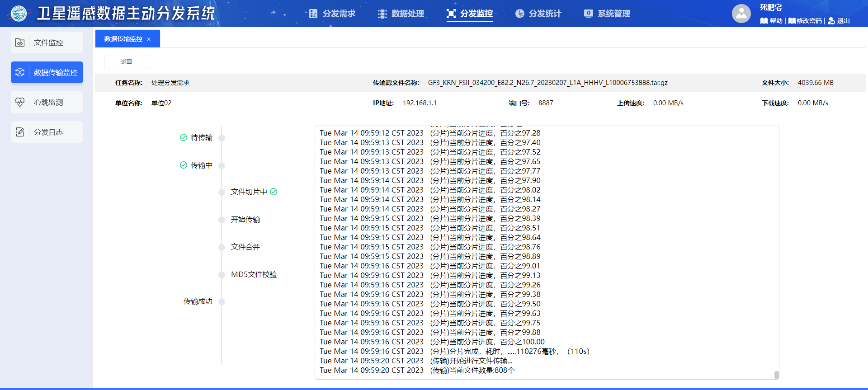The height and width of the screenshot is (390, 868).
Task: Open the 分发监控 menu
Action: [x=470, y=14]
